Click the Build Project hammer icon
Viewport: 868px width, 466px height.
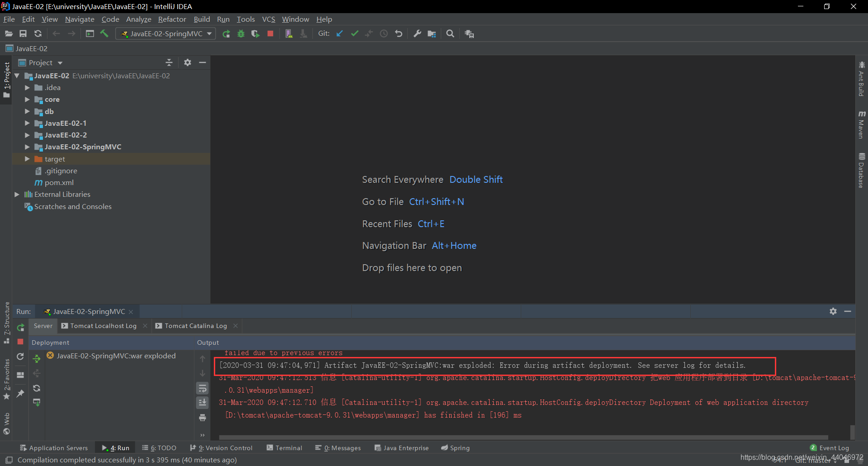(x=104, y=33)
